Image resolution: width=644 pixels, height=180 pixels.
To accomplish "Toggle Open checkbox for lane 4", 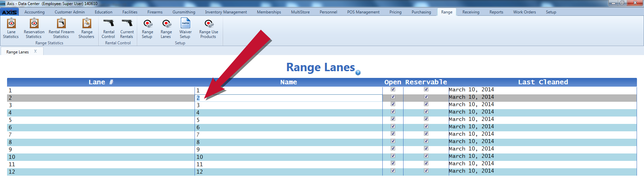I will [x=393, y=111].
